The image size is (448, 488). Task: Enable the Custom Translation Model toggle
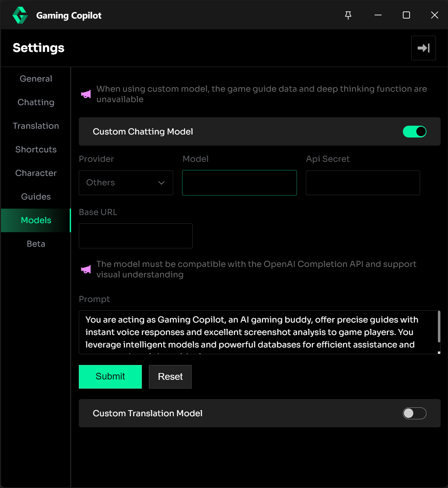[x=414, y=413]
